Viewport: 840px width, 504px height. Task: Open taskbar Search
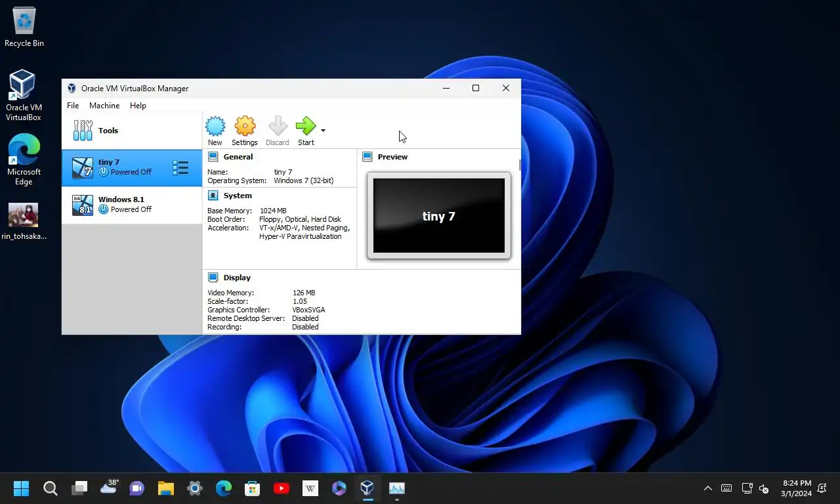tap(51, 488)
